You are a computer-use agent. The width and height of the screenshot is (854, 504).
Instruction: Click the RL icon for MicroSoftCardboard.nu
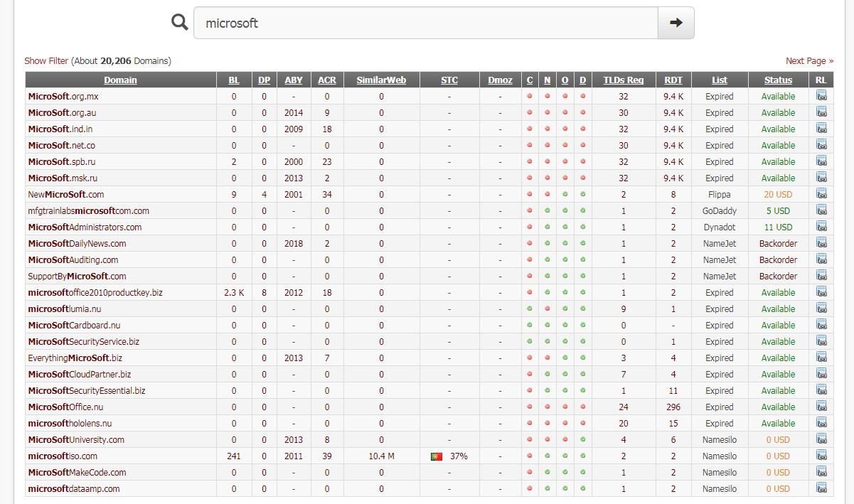(x=821, y=325)
